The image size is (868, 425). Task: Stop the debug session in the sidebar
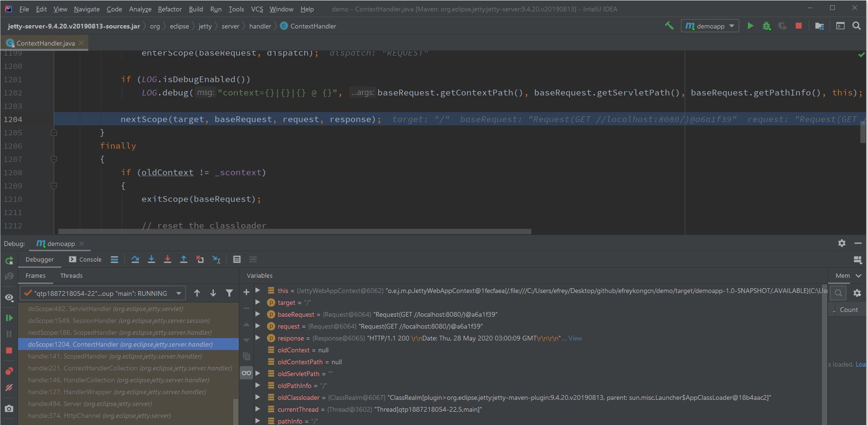(x=9, y=350)
